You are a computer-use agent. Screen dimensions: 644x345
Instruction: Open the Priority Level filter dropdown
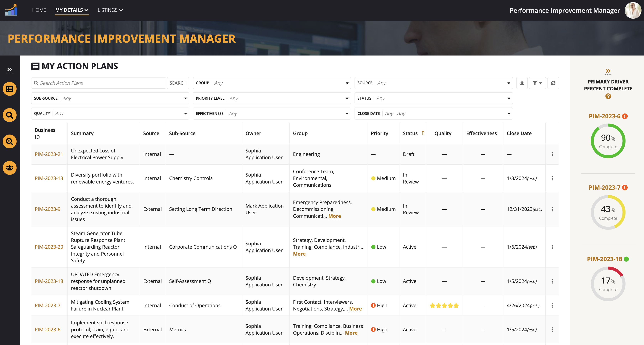tap(272, 98)
